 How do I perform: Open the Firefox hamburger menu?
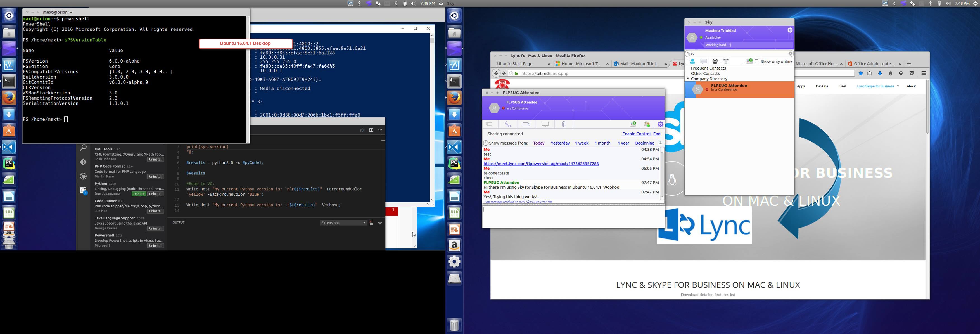pos(924,74)
